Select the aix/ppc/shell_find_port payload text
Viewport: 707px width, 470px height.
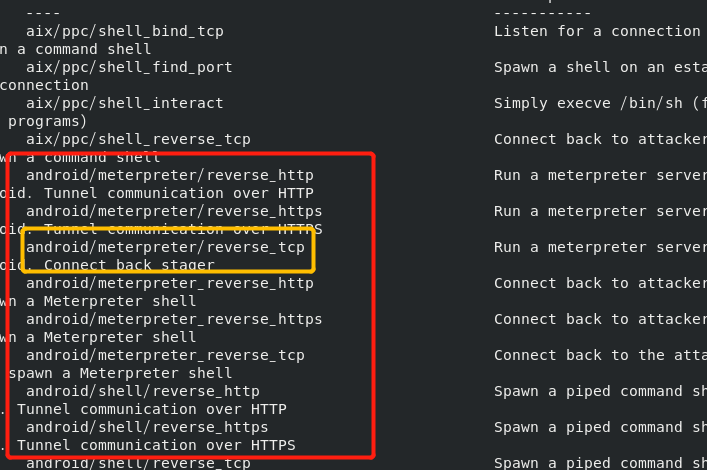pyautogui.click(x=129, y=67)
